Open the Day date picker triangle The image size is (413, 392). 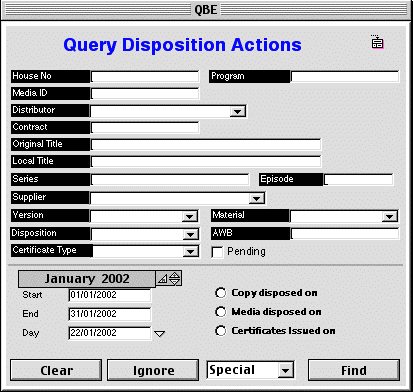coord(160,333)
